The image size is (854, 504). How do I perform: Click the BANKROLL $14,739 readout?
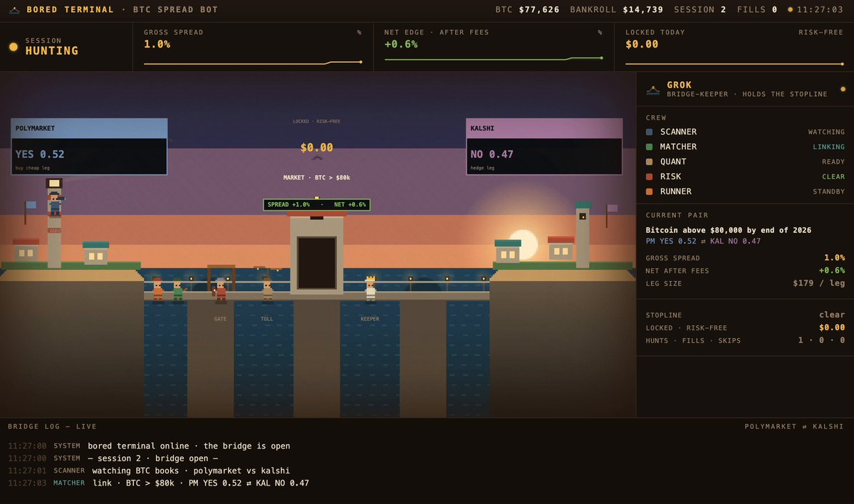coord(617,10)
